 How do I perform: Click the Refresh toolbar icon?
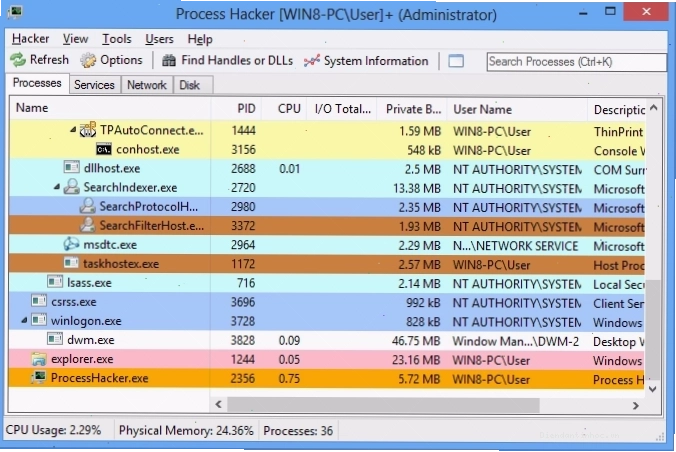[18, 60]
